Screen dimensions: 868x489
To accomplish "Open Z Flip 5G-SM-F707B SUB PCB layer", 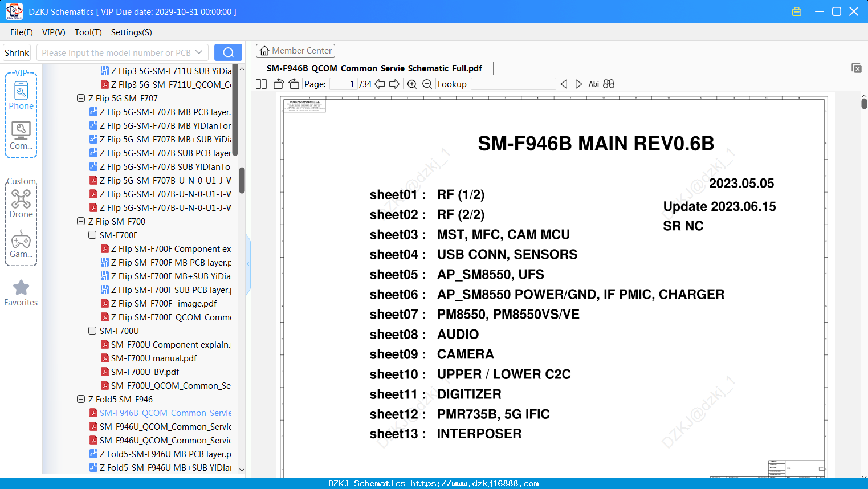I will click(x=161, y=153).
